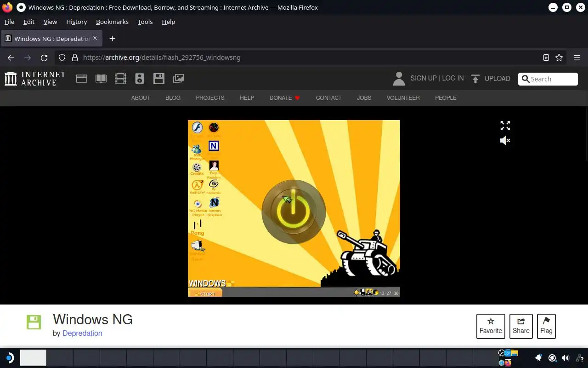Open the Texts book icon
Viewport: 588px width, 368px height.
[101, 79]
